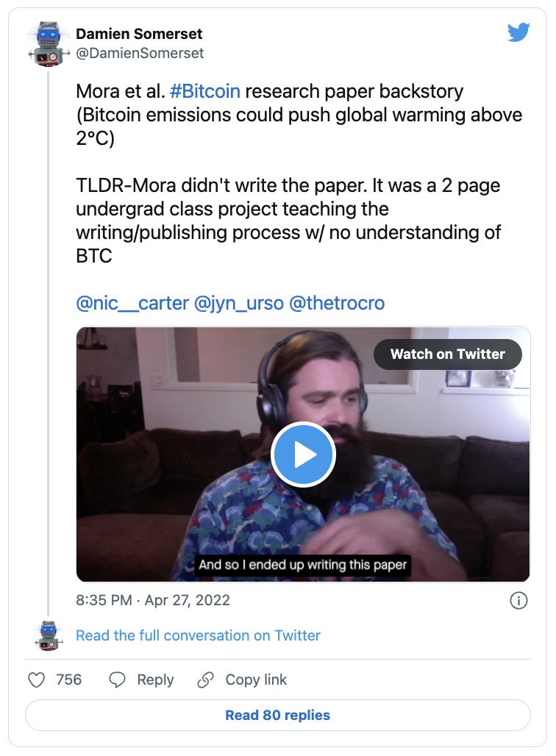Click the @DamienSomerset handle
The width and height of the screenshot is (556, 756).
140,53
